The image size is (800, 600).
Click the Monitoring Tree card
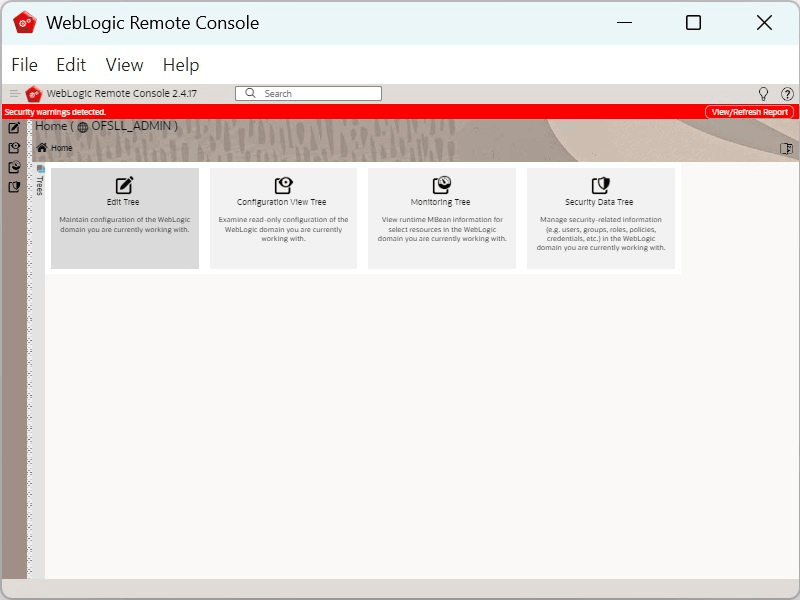click(442, 218)
